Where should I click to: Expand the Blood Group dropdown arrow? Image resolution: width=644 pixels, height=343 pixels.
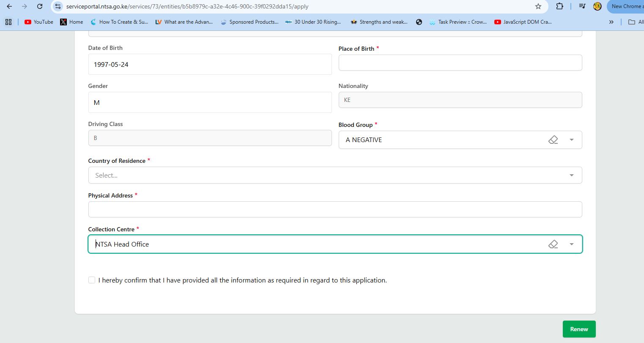(571, 140)
